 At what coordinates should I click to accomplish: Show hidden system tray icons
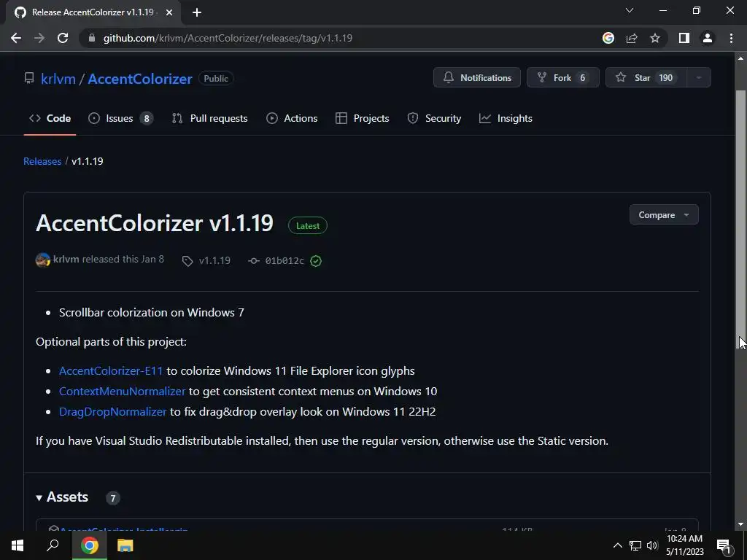coord(617,545)
